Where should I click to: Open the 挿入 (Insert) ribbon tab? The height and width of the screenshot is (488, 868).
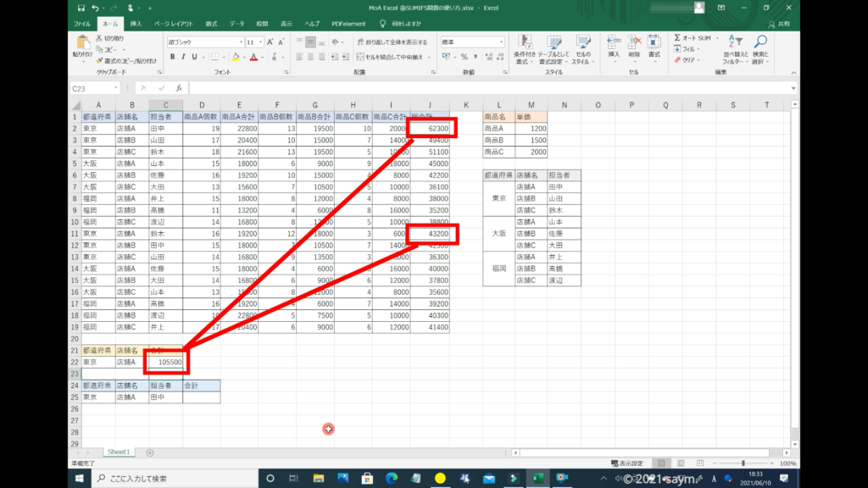pyautogui.click(x=136, y=24)
